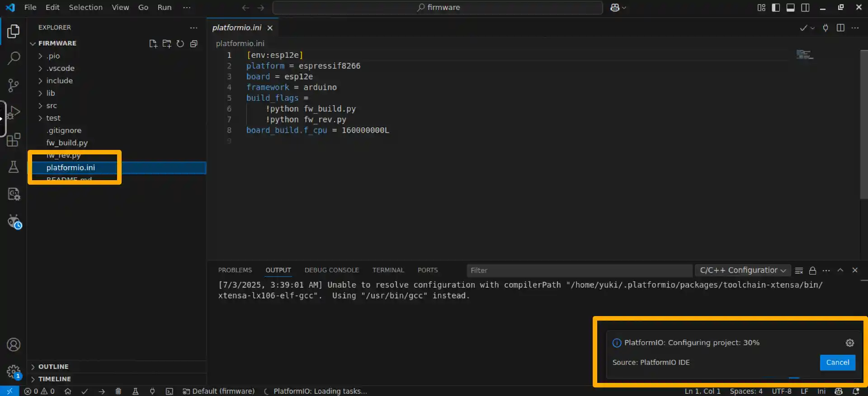Viewport: 868px width, 396px height.
Task: Clear the output panel
Action: pyautogui.click(x=799, y=270)
